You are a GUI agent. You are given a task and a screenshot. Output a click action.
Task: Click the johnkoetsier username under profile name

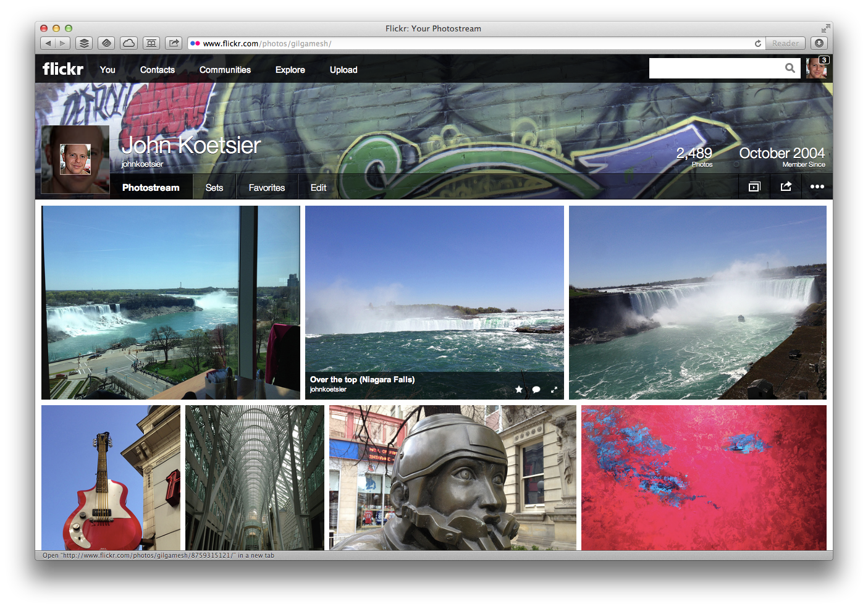coord(142,164)
